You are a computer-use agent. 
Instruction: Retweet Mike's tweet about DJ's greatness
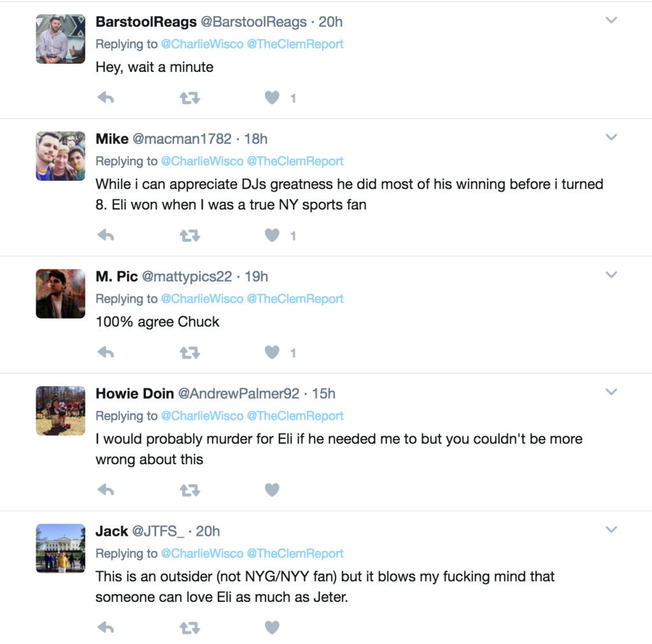pyautogui.click(x=190, y=235)
